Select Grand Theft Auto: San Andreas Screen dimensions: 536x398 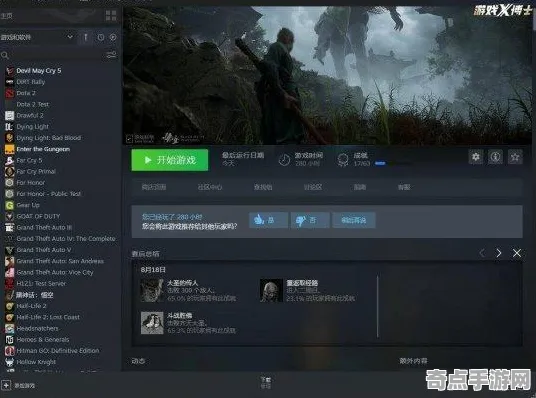click(60, 261)
